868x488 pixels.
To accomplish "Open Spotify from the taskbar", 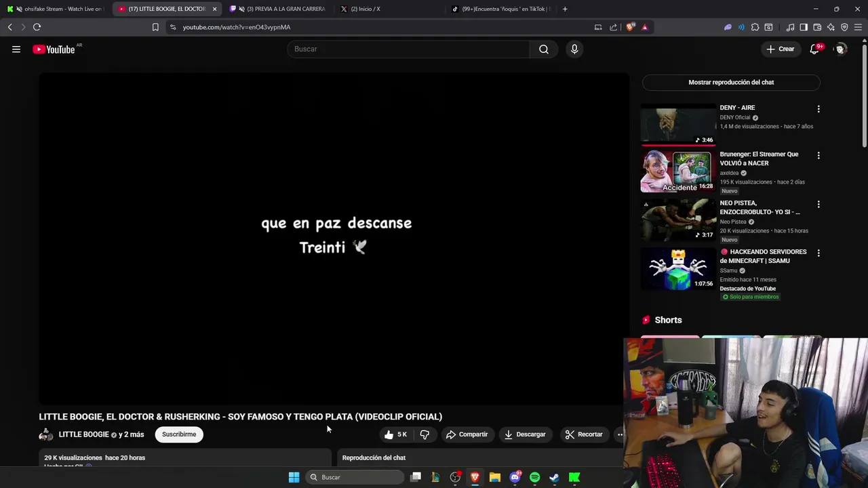I will point(534,477).
